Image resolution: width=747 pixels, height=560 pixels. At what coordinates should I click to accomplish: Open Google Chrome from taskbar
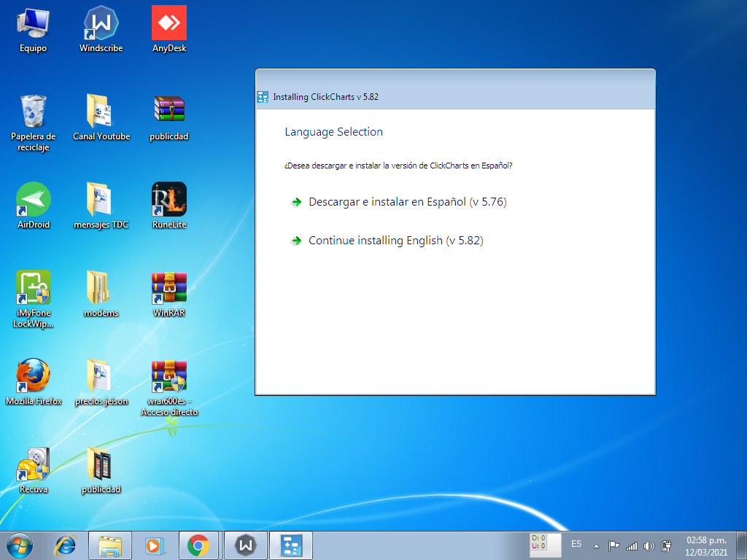tap(198, 545)
